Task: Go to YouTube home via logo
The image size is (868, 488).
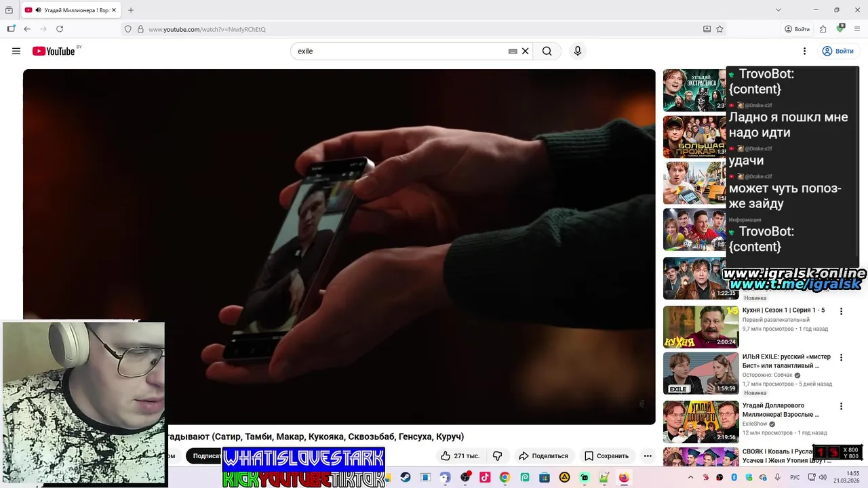Action: coord(54,51)
